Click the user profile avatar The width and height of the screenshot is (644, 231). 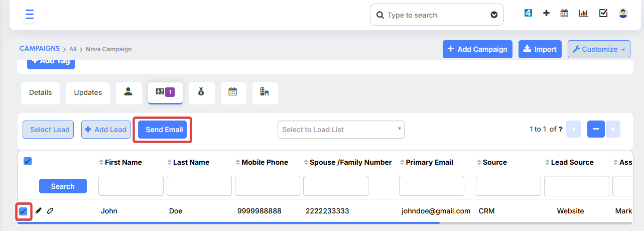point(623,13)
